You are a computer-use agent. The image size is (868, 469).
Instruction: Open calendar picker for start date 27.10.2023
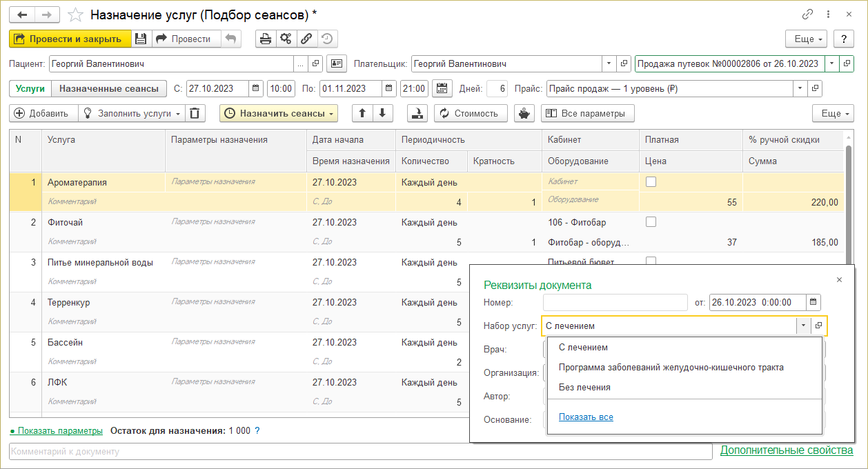coord(255,88)
